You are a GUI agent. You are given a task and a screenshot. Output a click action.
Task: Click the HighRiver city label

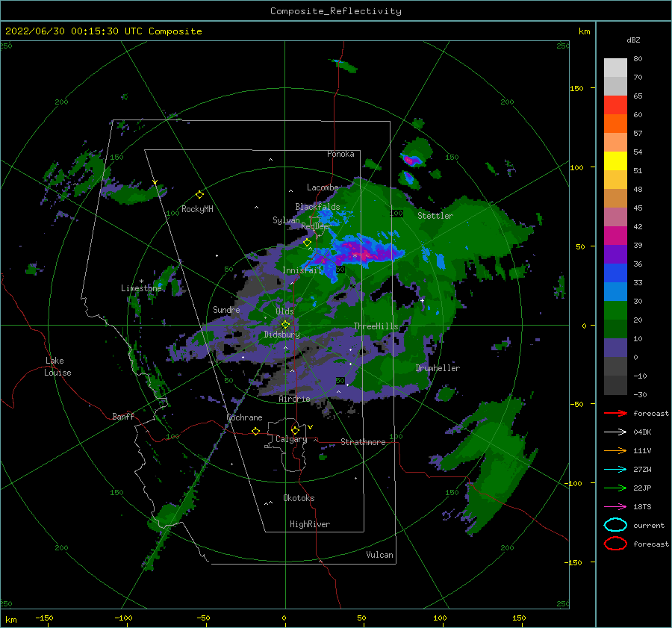[310, 524]
